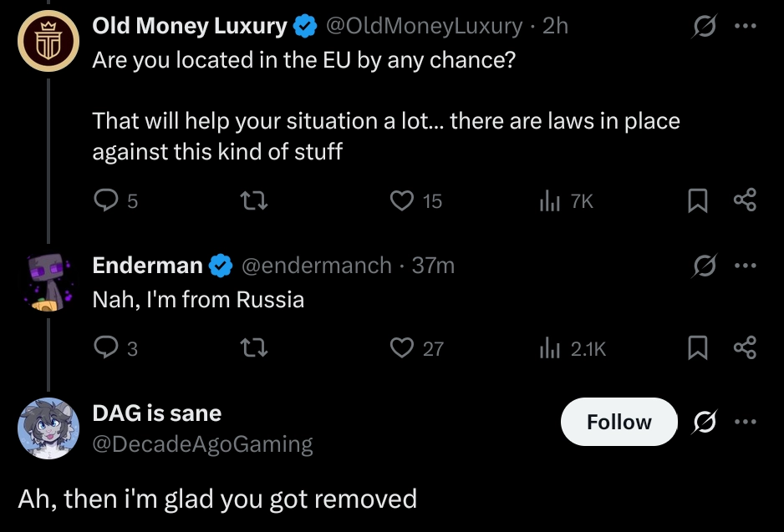
Task: Open the @DecadeAgoGaming handle link
Action: coord(202,443)
